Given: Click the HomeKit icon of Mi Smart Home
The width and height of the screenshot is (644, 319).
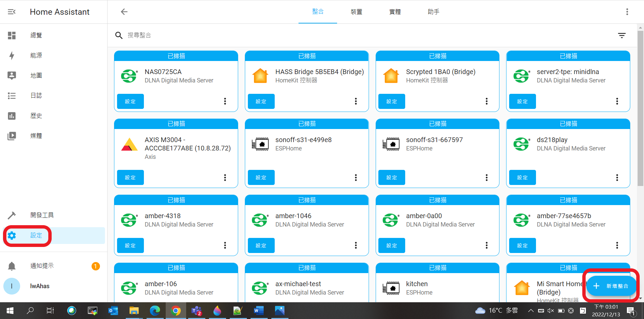Looking at the screenshot, I should coord(522,288).
